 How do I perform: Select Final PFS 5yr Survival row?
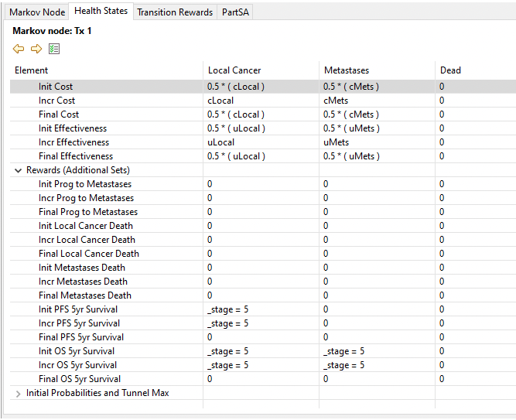(x=263, y=337)
